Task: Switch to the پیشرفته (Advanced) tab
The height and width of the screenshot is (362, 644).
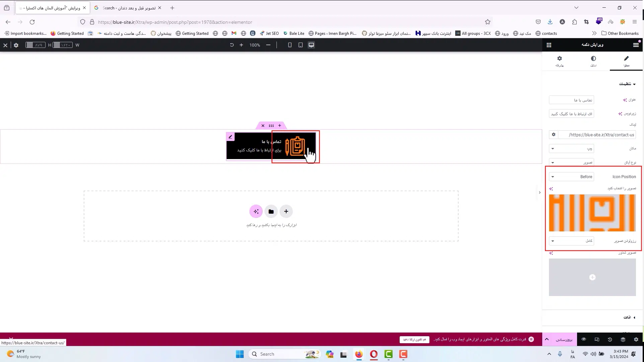Action: click(560, 61)
